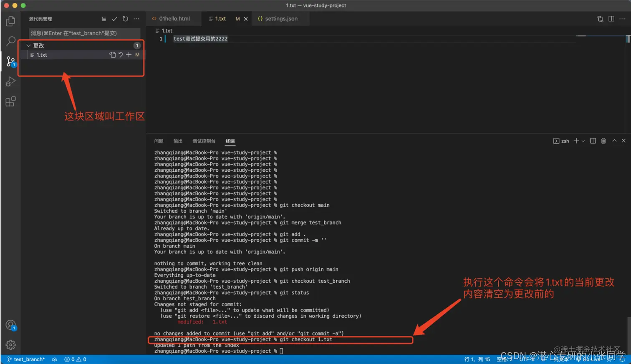The width and height of the screenshot is (631, 364).
Task: Select the 终端 terminal panel tab
Action: click(230, 141)
